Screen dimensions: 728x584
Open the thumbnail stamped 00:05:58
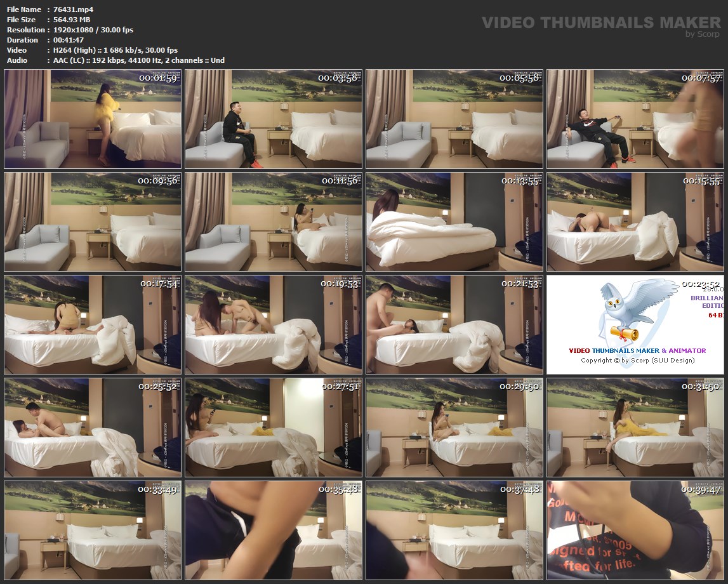click(454, 119)
